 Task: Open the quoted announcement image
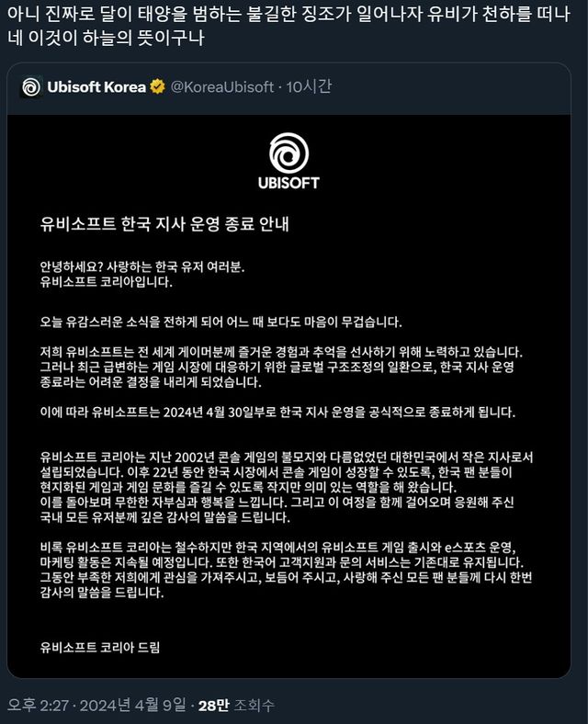coord(288,396)
